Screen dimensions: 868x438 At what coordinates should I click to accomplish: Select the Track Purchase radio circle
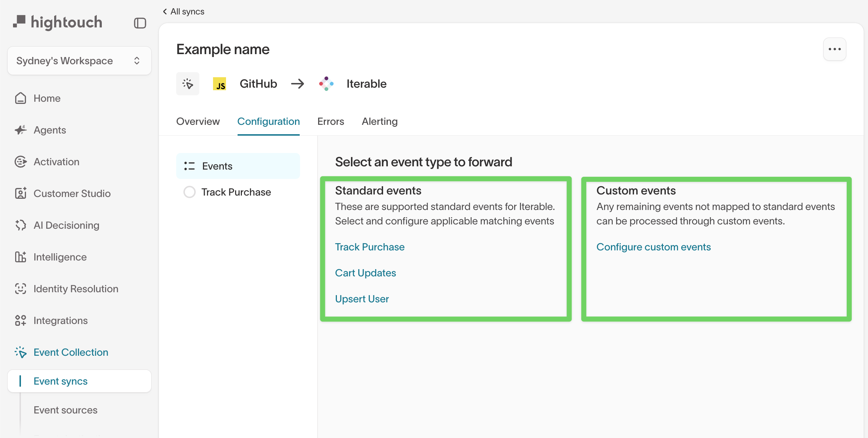tap(190, 192)
